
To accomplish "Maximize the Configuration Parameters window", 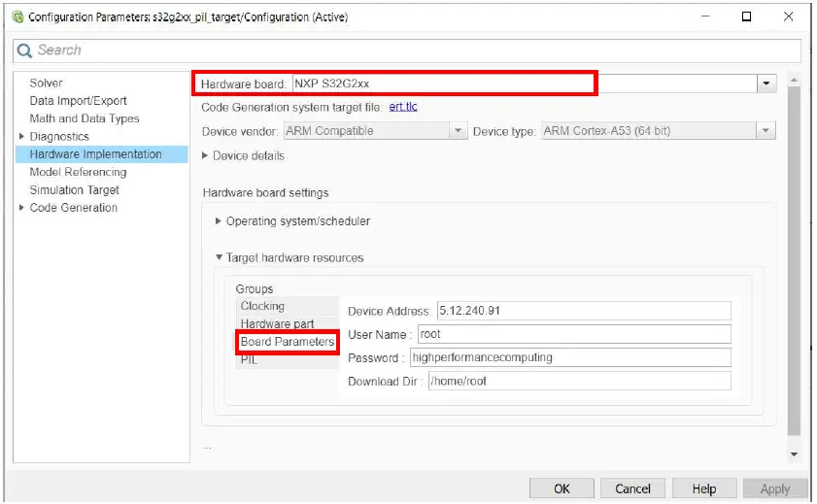I will 746,17.
